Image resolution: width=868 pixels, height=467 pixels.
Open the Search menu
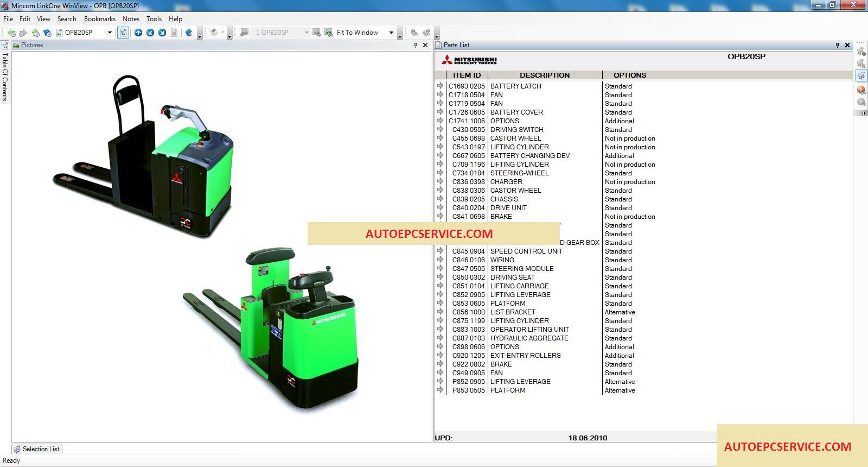(x=67, y=18)
